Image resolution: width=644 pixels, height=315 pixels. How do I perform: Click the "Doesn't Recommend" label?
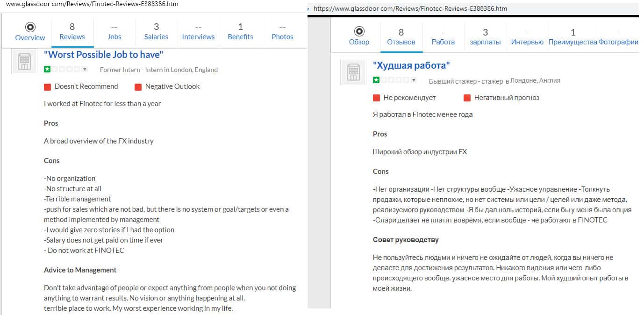point(86,86)
